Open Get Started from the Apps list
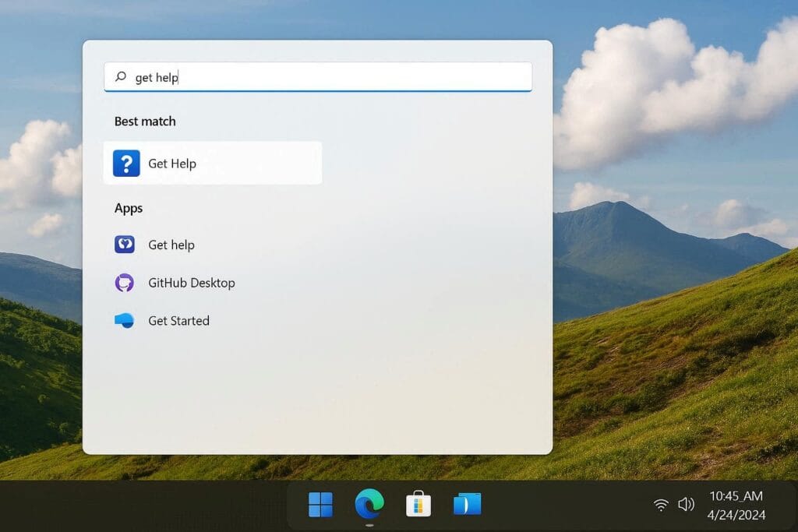This screenshot has height=532, width=798. point(178,321)
